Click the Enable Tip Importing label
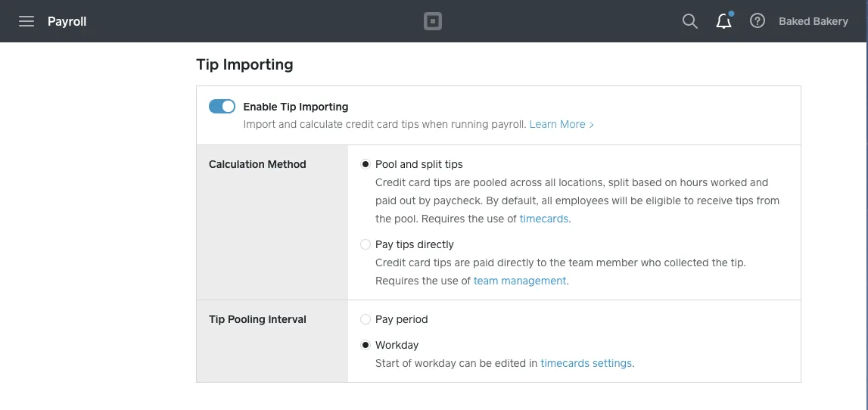Image resolution: width=868 pixels, height=410 pixels. point(296,107)
